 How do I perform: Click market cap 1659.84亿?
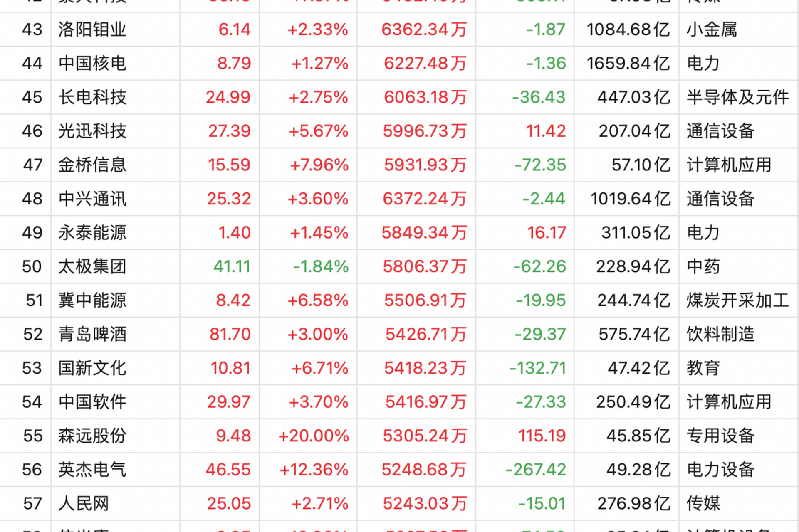pyautogui.click(x=628, y=63)
